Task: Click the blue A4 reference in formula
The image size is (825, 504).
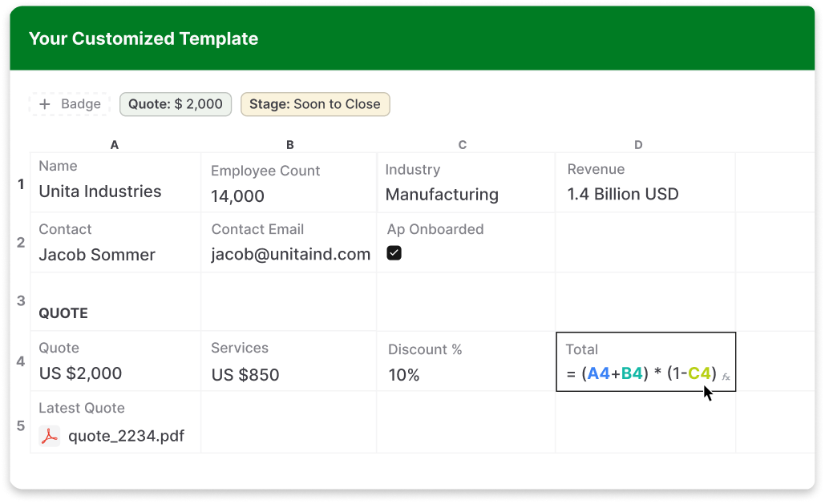Action: [x=598, y=373]
